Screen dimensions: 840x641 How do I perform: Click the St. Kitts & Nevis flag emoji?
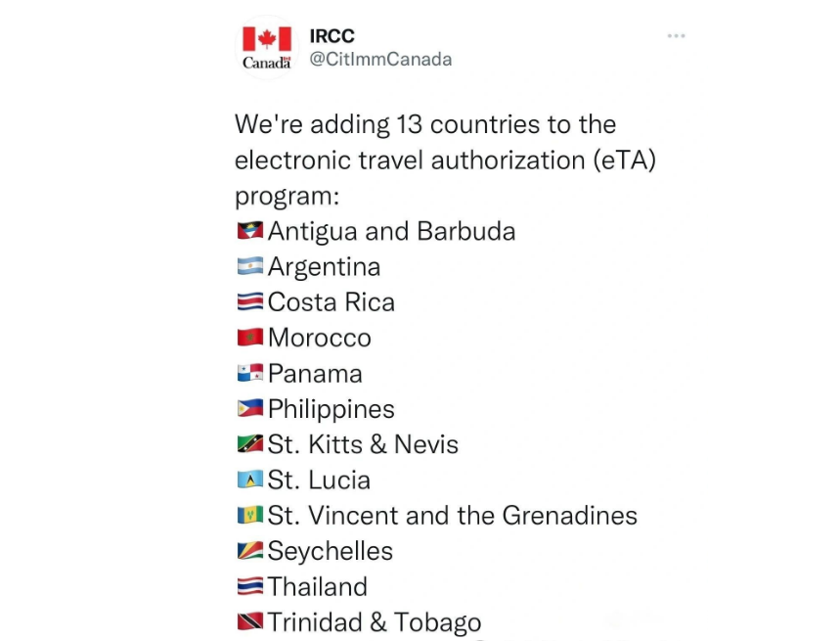click(x=250, y=443)
